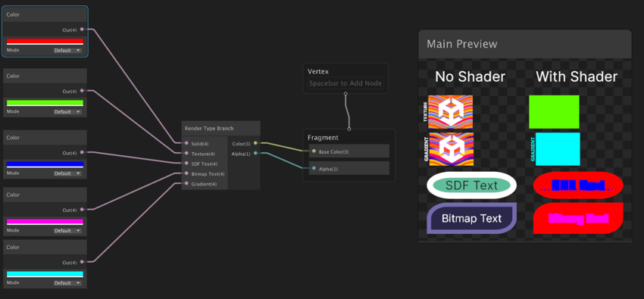Image resolution: width=644 pixels, height=299 pixels.
Task: Open the Mode dropdown on the red Color node
Action: point(67,51)
